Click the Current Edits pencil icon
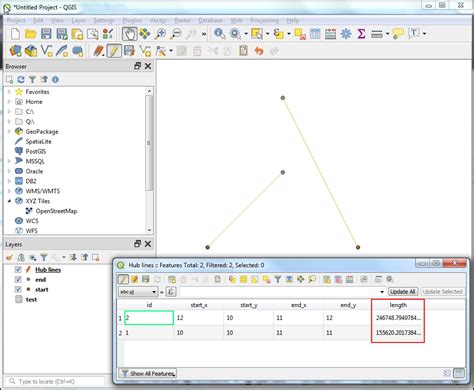 [98, 51]
